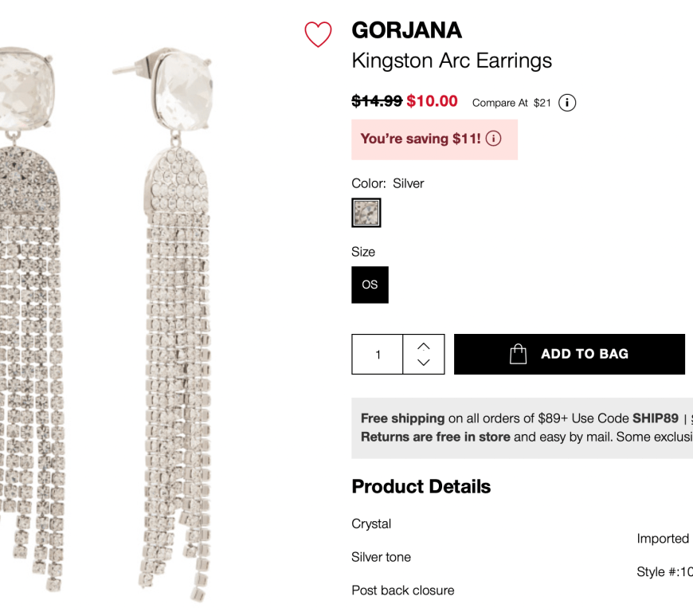693x616 pixels.
Task: Click the You're saving $11! label
Action: pyautogui.click(x=421, y=139)
